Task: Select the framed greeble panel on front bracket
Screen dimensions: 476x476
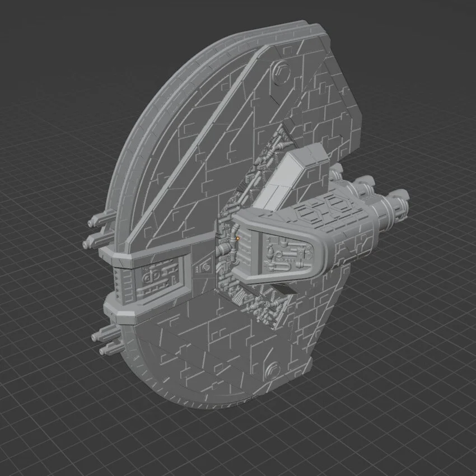Action: pyautogui.click(x=157, y=276)
